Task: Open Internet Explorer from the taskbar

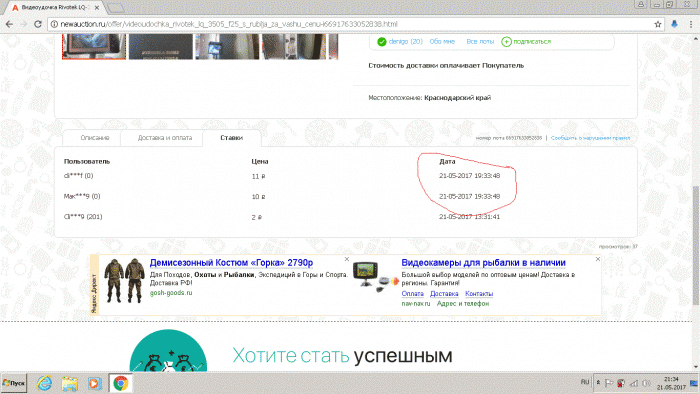Action: click(x=44, y=383)
